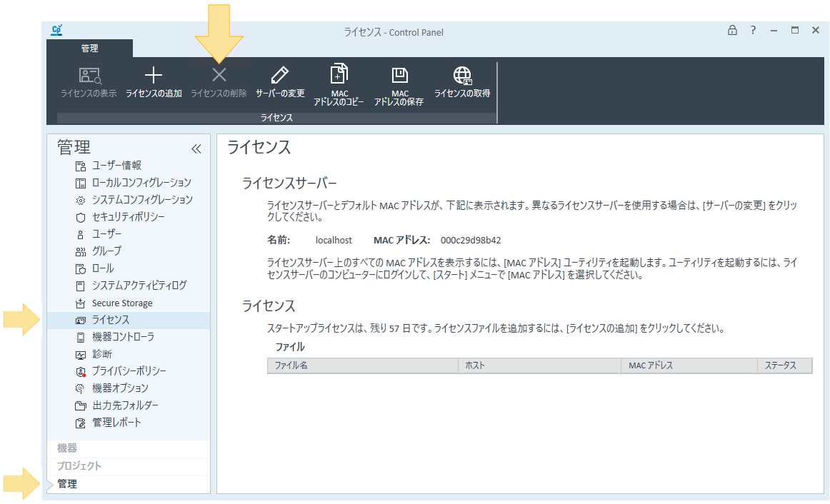Image resolution: width=830 pixels, height=504 pixels.
Task: Open Secure Storage in the sidebar
Action: coord(121,303)
